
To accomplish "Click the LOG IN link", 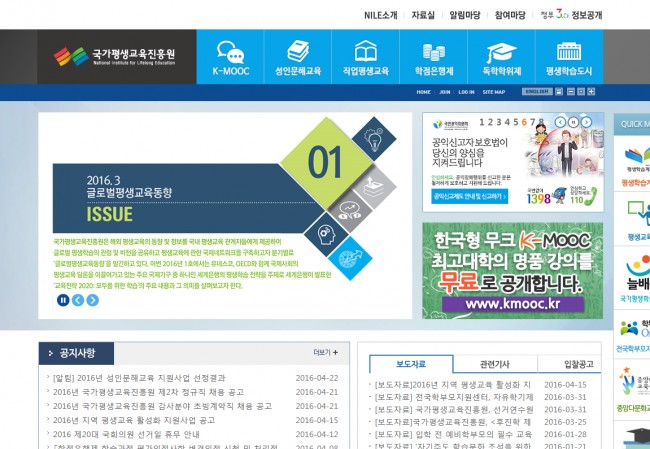I will [x=466, y=92].
